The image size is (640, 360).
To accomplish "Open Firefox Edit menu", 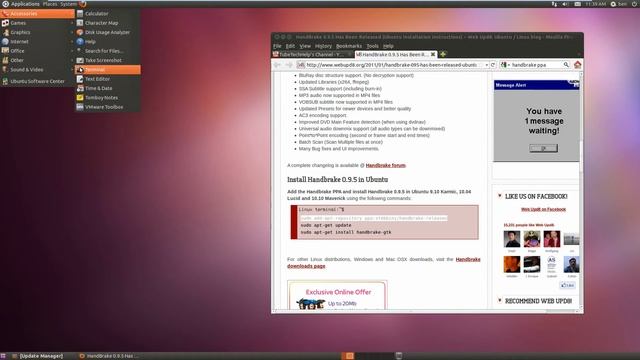I will pyautogui.click(x=290, y=46).
